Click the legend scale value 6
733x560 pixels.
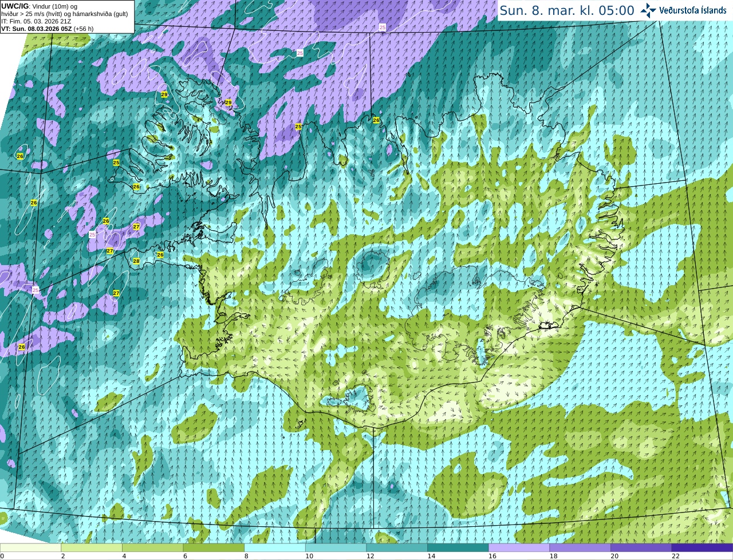tap(186, 556)
